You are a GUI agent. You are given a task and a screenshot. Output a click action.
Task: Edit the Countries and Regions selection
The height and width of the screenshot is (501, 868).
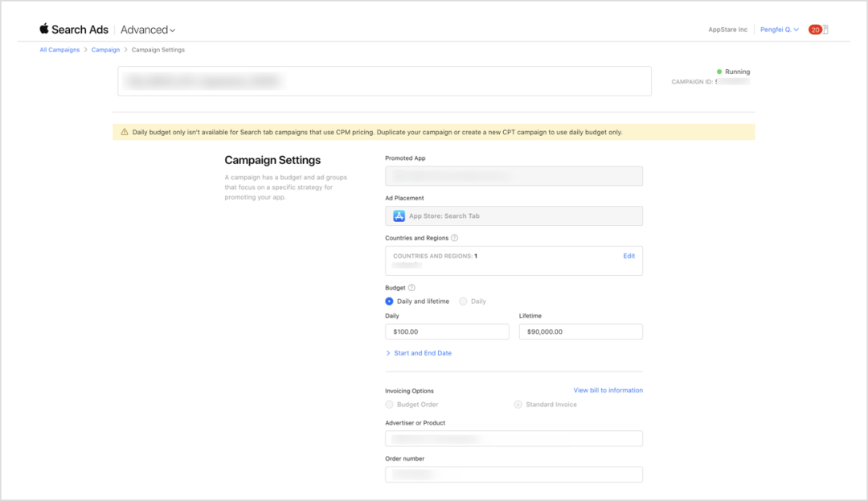coord(628,256)
